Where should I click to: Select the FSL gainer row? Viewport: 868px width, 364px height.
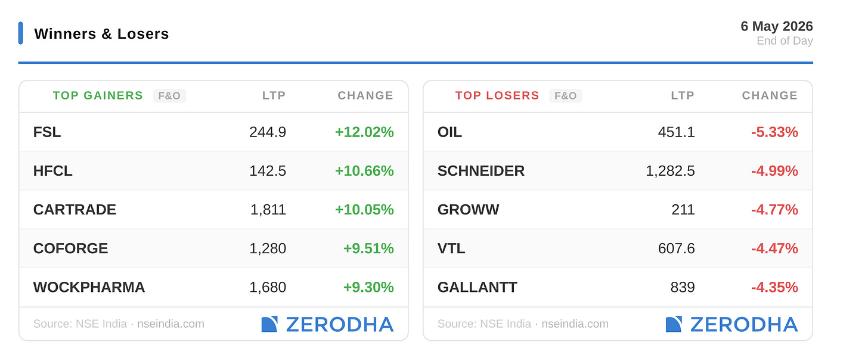[213, 132]
